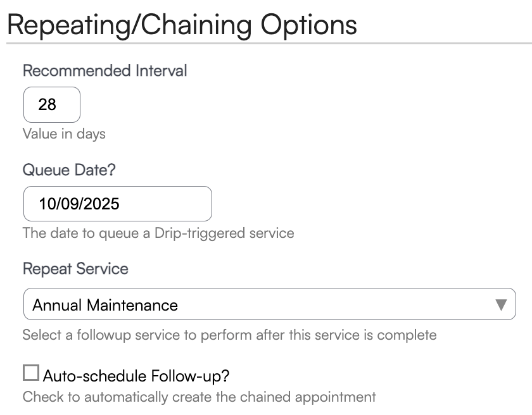532x415 pixels.
Task: Click the Repeat Service label
Action: (x=75, y=269)
